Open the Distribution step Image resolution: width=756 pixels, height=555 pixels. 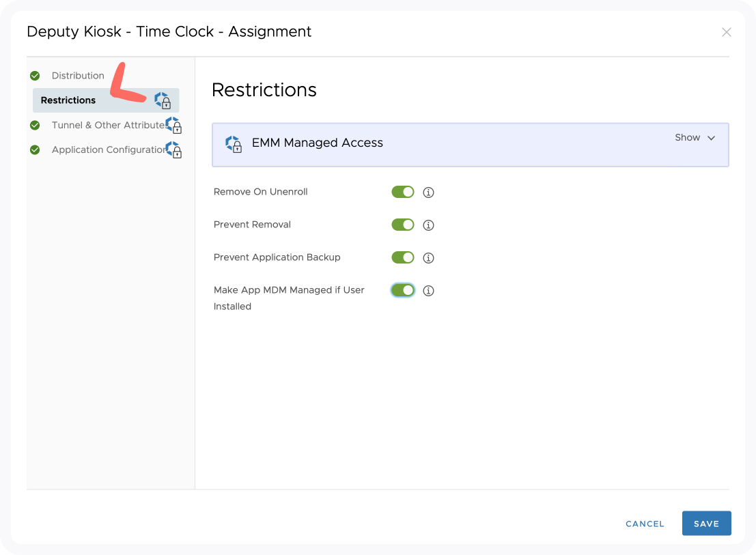click(78, 76)
